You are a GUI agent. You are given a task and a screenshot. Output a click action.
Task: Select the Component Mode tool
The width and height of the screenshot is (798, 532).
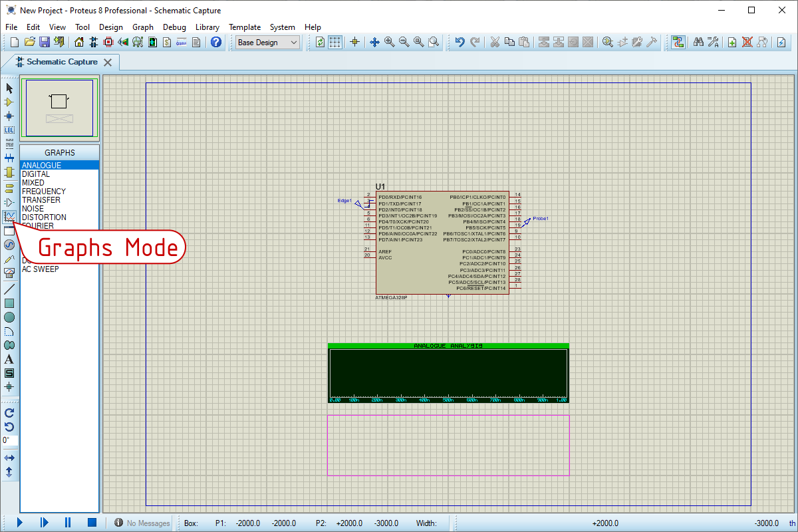[9, 102]
